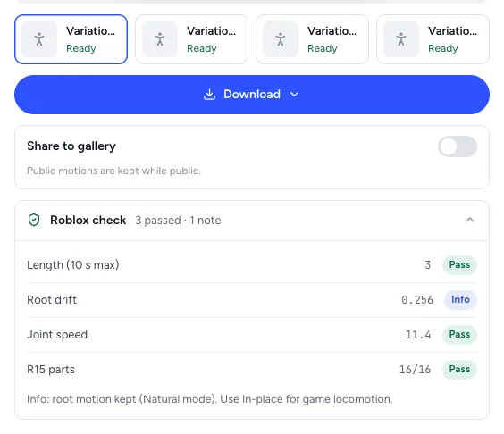The image size is (504, 434).
Task: Click the download tray icon on the Download button
Action: [210, 95]
